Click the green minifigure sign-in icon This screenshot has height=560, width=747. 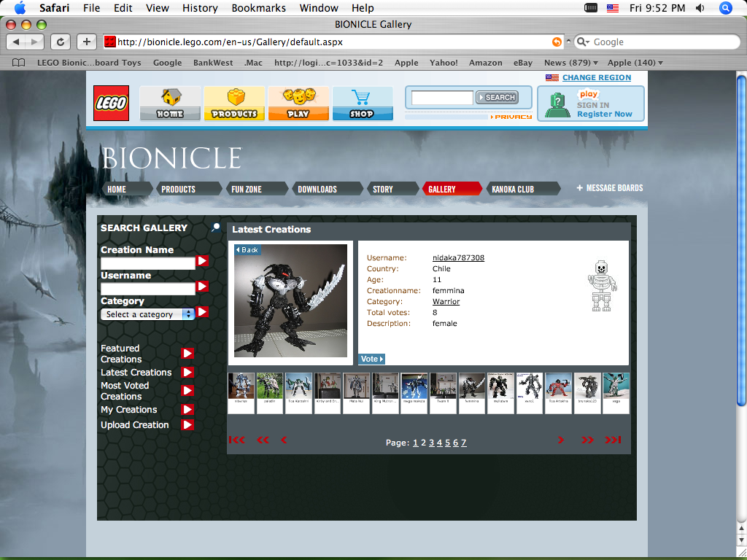coord(557,105)
